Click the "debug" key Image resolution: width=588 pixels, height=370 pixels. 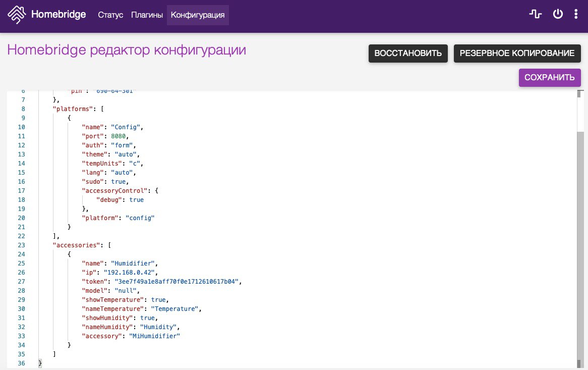109,199
